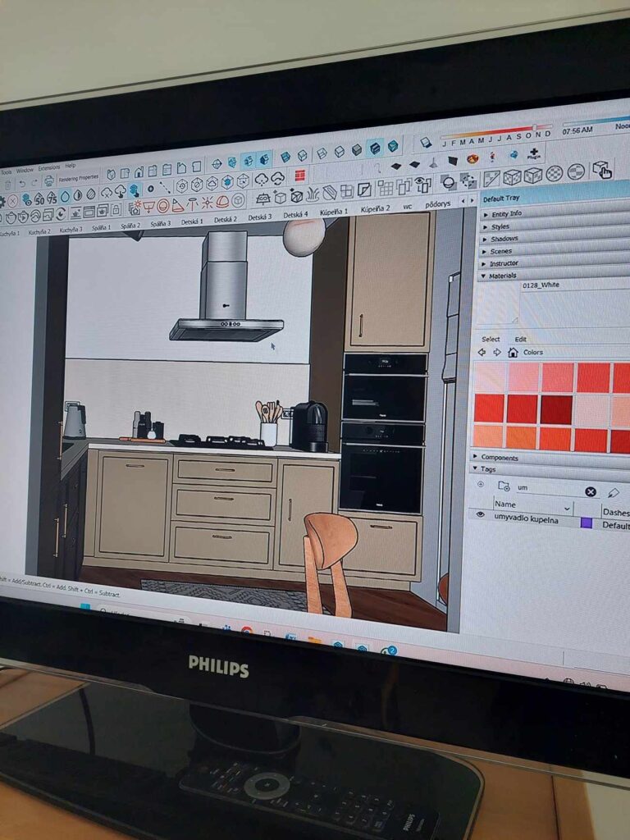Click the Add Tag plus icon
This screenshot has height=840, width=630.
480,484
